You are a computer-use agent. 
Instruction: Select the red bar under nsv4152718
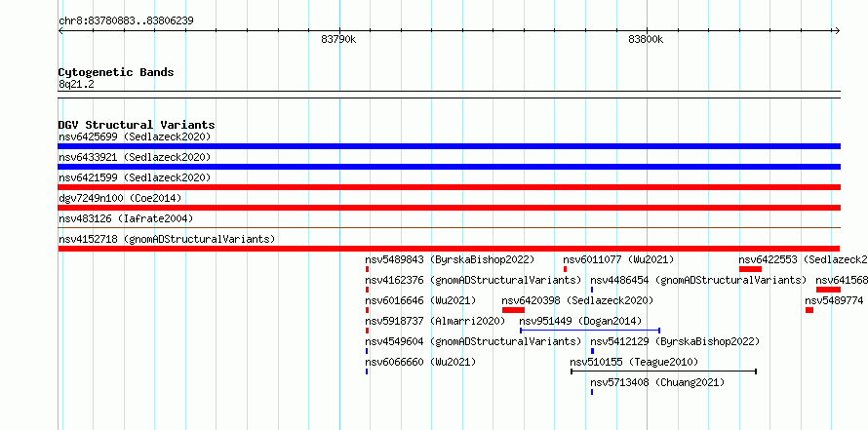pyautogui.click(x=449, y=249)
